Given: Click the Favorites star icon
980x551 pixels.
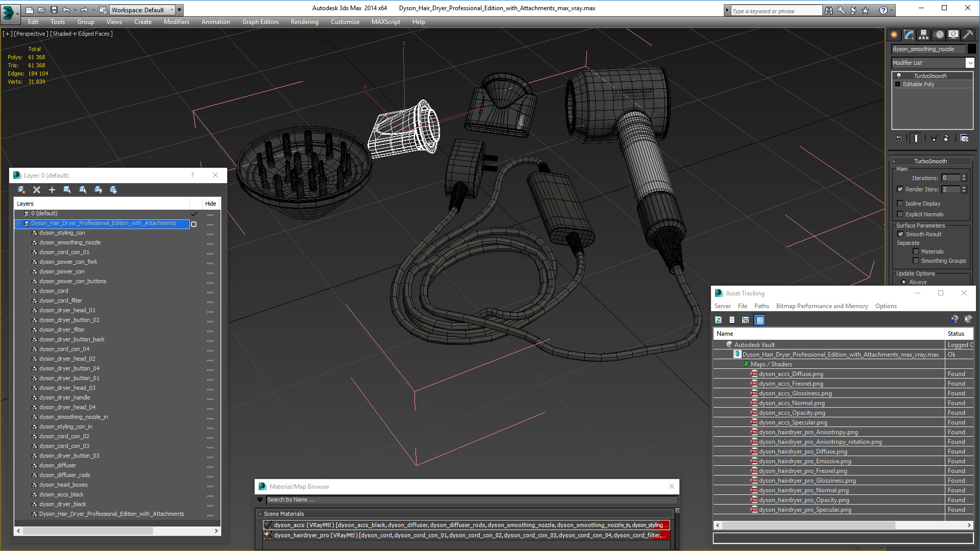Looking at the screenshot, I should pos(865,10).
